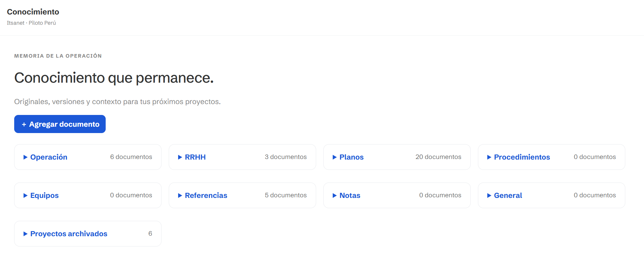Click the '0 documentos' count in Procedimientos
644x267 pixels.
(595, 157)
